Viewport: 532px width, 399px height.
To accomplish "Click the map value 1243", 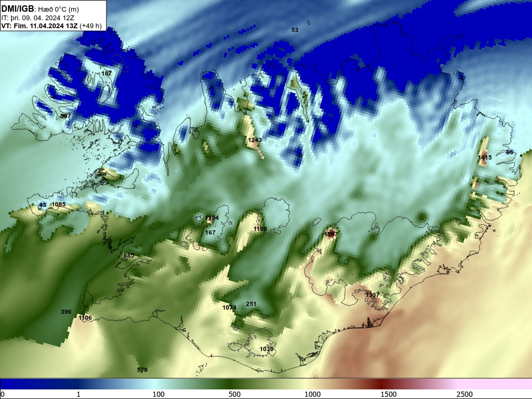I will [x=255, y=140].
